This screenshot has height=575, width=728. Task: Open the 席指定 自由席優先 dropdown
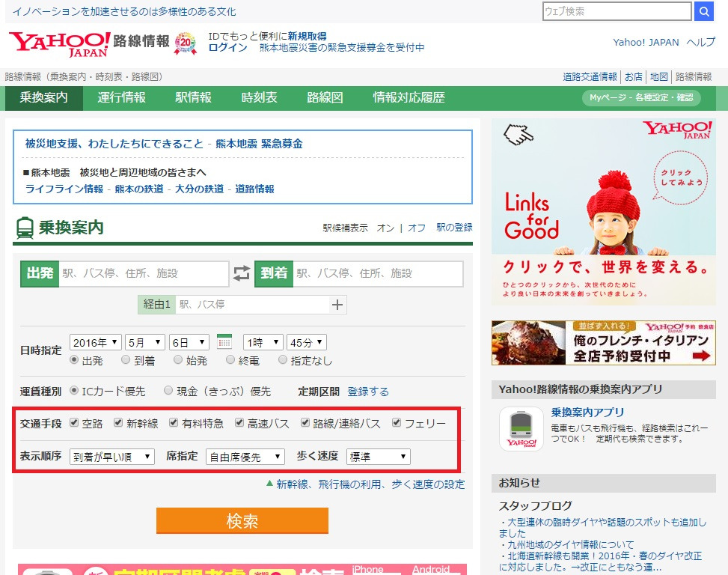pyautogui.click(x=245, y=457)
